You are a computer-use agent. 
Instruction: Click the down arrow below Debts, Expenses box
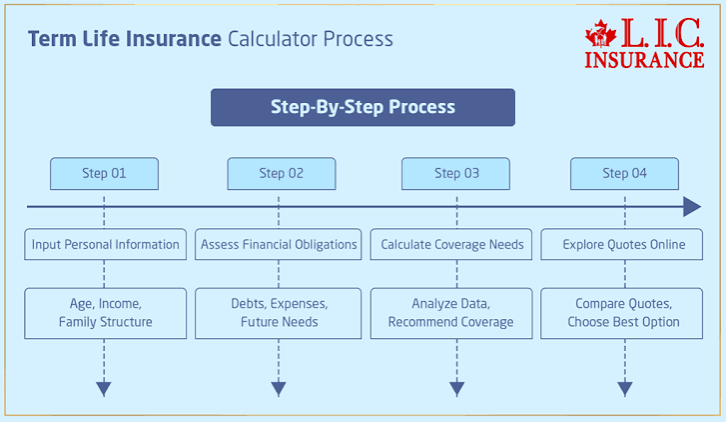[278, 389]
